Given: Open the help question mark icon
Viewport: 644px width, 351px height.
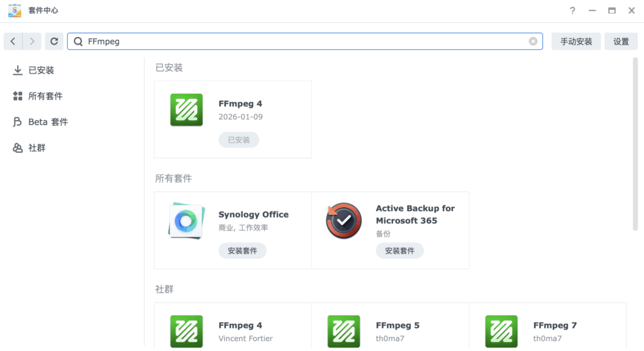Looking at the screenshot, I should click(x=572, y=11).
